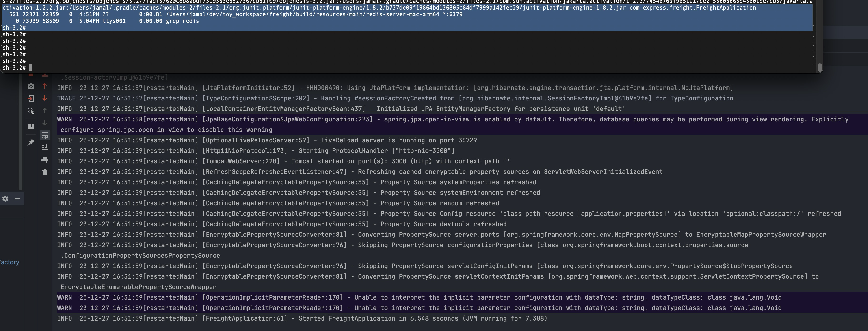The width and height of the screenshot is (868, 331).
Task: Click the gray down arrow in console toolbar
Action: tap(45, 123)
